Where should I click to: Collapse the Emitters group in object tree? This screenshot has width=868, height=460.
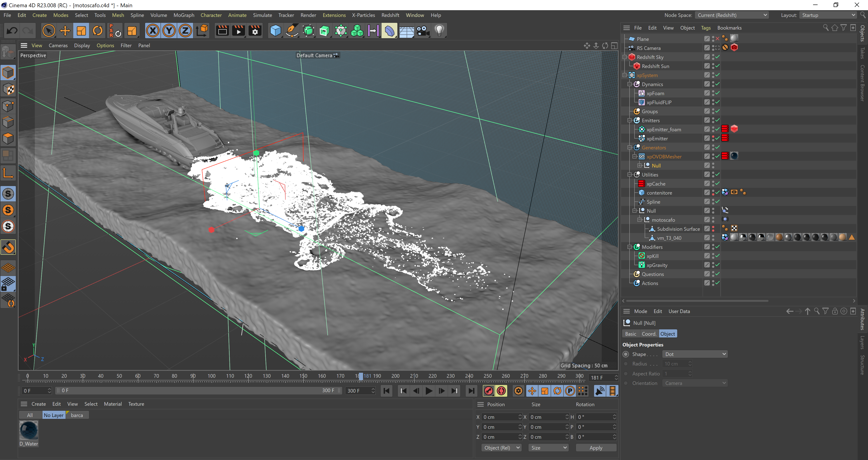point(630,120)
